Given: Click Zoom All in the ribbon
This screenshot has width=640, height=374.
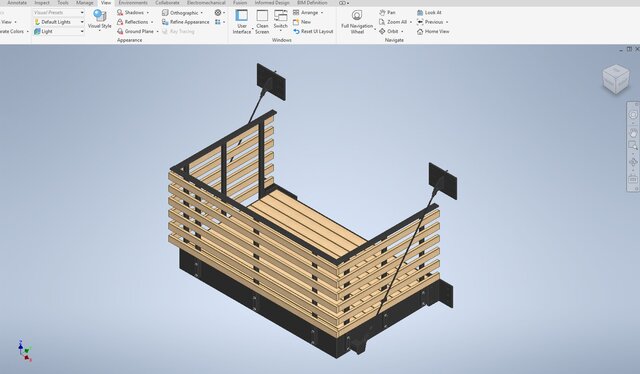Looking at the screenshot, I should point(393,22).
